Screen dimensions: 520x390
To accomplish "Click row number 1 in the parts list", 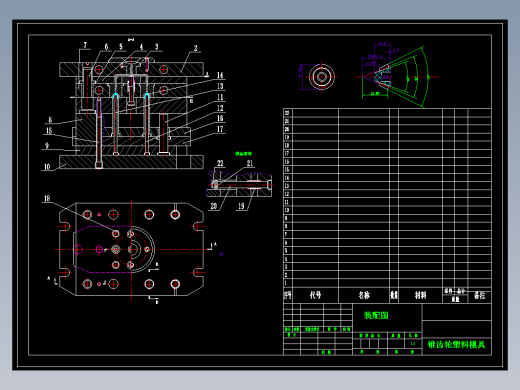I will coord(286,283).
